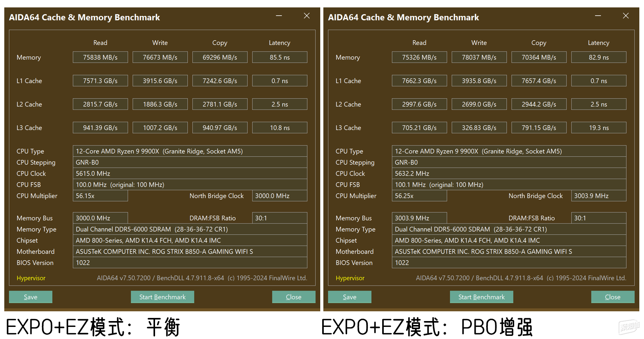Select Memory Write 78037 MB/s value

pos(479,57)
